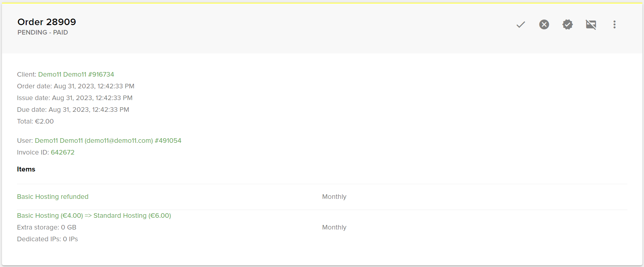Click the Order date line
This screenshot has height=267, width=644.
click(76, 86)
